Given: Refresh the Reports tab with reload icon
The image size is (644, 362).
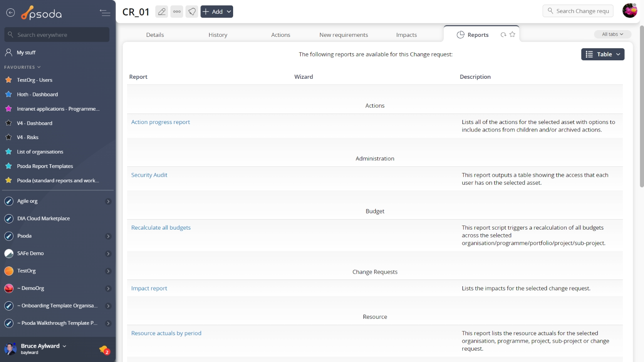Looking at the screenshot, I should (503, 35).
